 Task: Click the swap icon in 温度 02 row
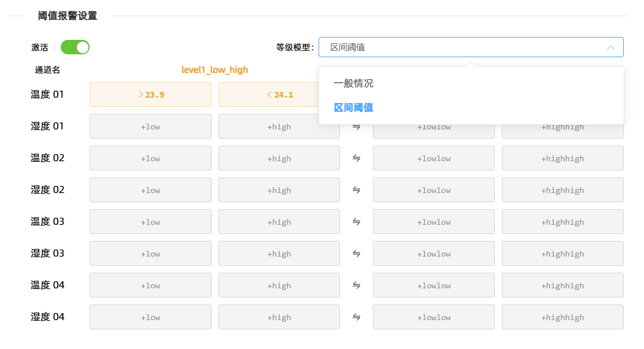pos(356,158)
